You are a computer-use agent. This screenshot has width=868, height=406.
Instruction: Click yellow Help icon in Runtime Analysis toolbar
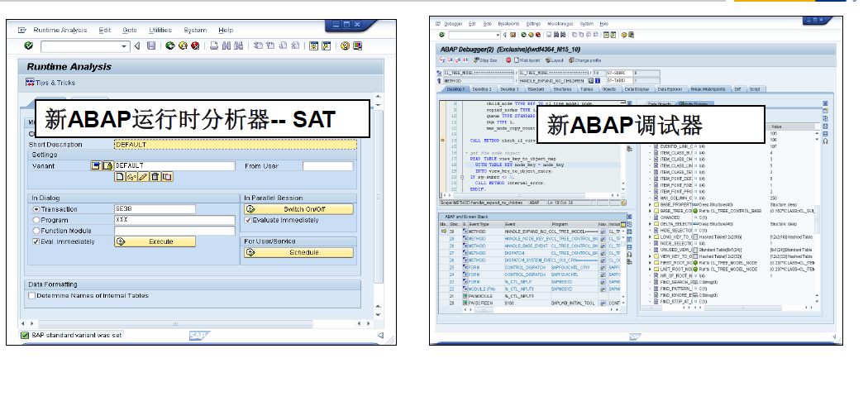345,46
